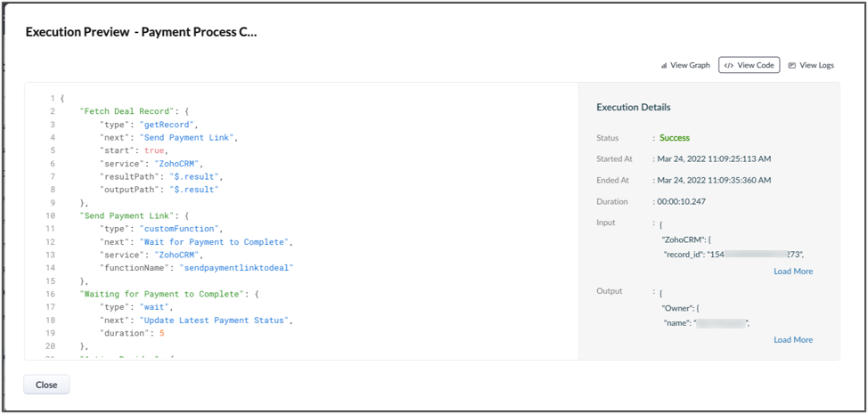Click the bar-chart icon beside View Graph

[x=664, y=65]
